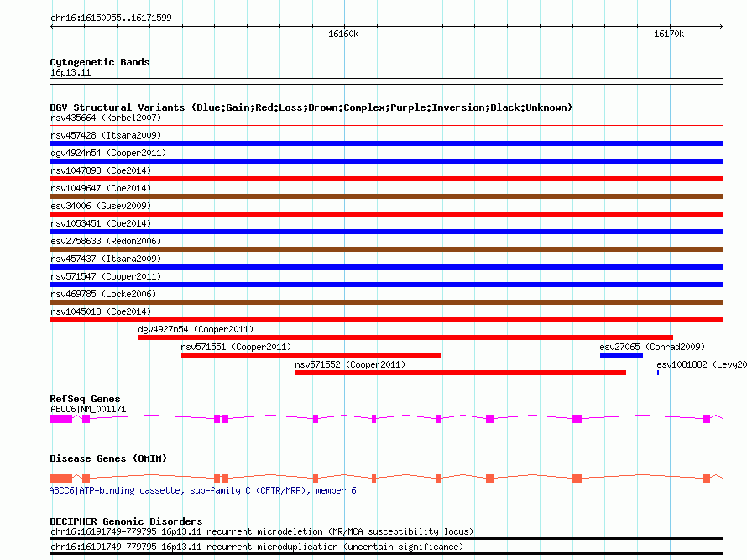
Task: Select the large magenta ABCC6 first exon block
Action: (61, 419)
